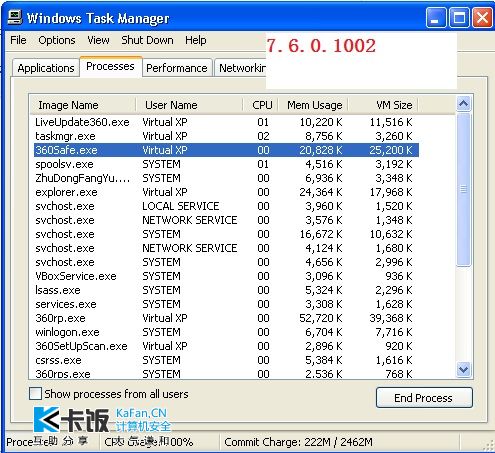
Task: Select svchost.exe using 4,124 K memory
Action: pyautogui.click(x=226, y=248)
